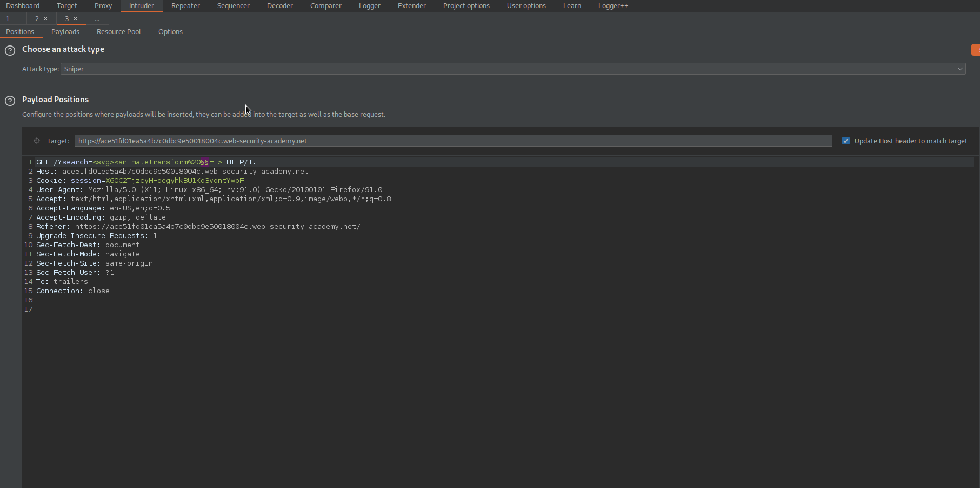
Task: Click the GET request line in editor
Action: tap(149, 162)
